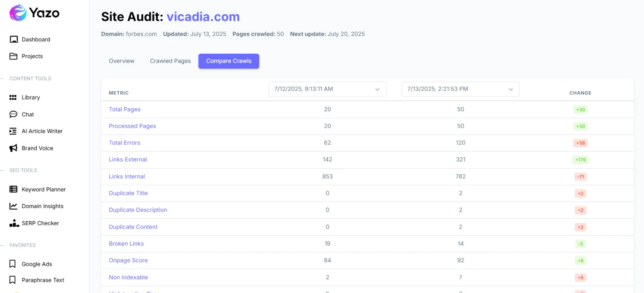
Task: Click the +5 Non Indexable change badge
Action: pyautogui.click(x=580, y=278)
